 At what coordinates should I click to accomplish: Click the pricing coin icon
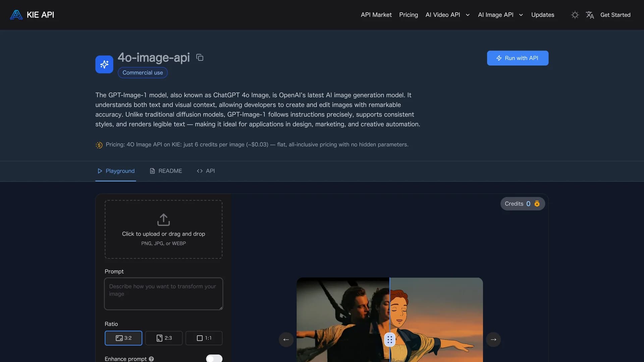pyautogui.click(x=99, y=145)
